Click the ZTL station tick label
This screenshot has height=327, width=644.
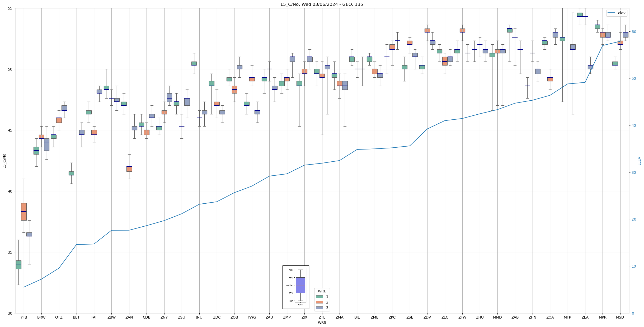(x=322, y=317)
